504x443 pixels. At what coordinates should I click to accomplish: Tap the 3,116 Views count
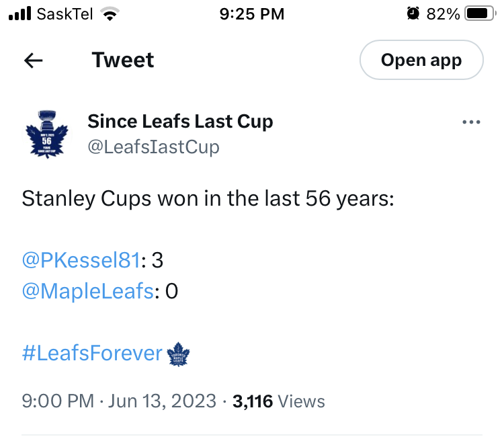(278, 402)
